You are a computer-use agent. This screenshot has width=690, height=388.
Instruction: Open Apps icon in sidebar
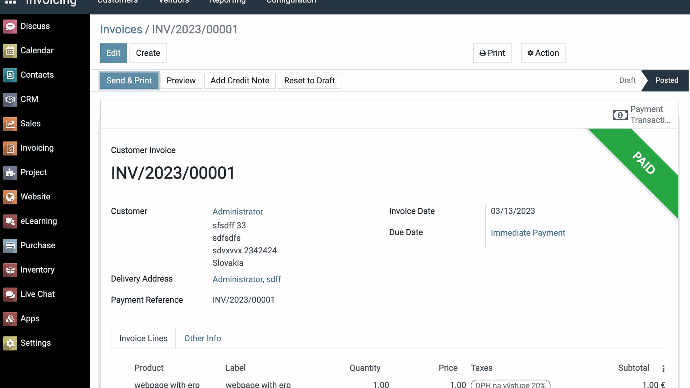tap(10, 318)
